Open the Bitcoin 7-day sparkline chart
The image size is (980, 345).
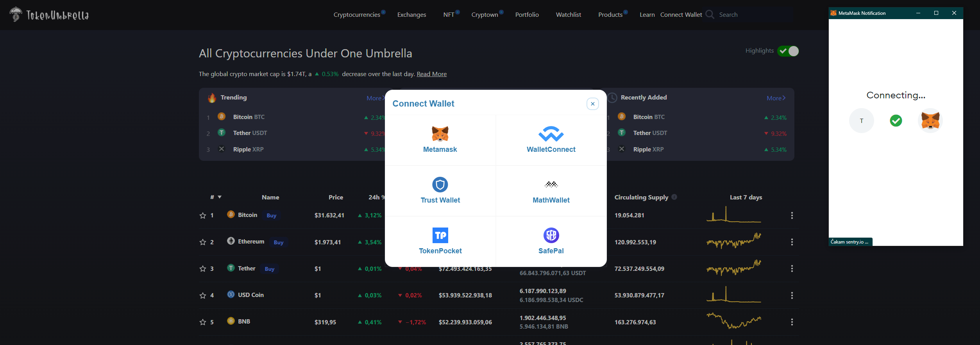click(x=734, y=214)
